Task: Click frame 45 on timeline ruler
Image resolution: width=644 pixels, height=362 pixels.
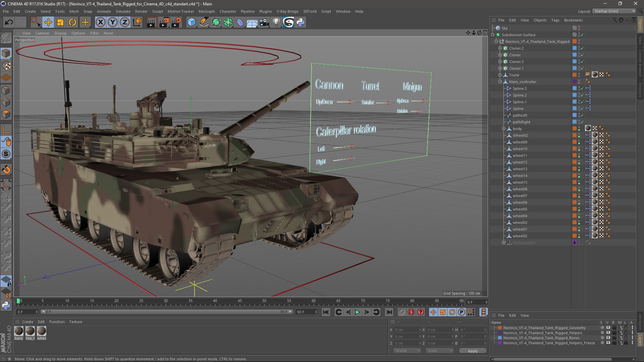Action: click(239, 301)
